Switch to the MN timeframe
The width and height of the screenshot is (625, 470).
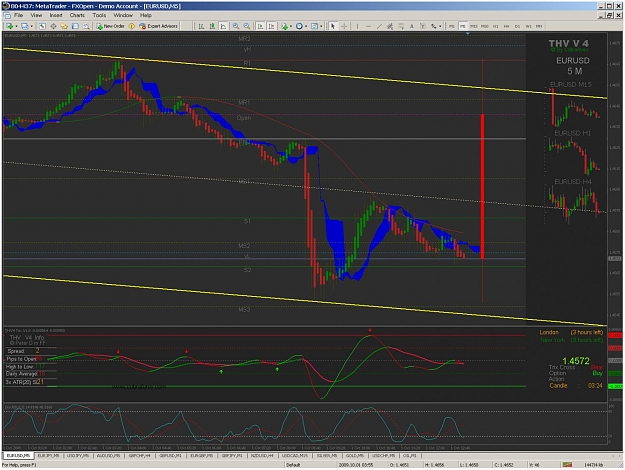539,26
